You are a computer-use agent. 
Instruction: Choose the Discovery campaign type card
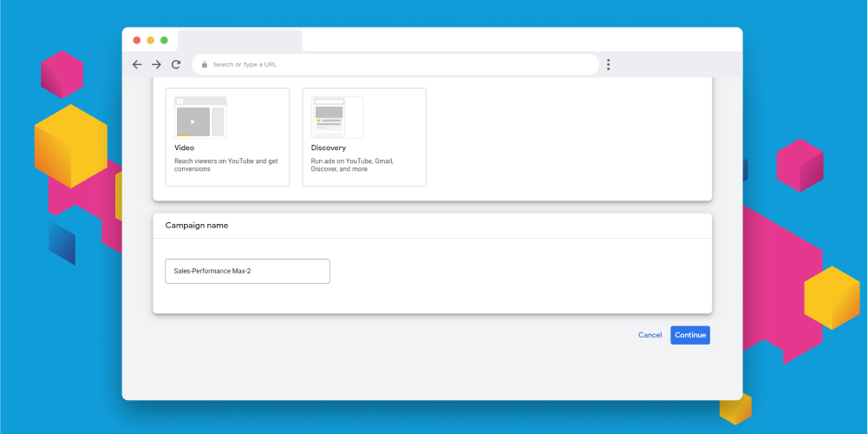pyautogui.click(x=364, y=137)
